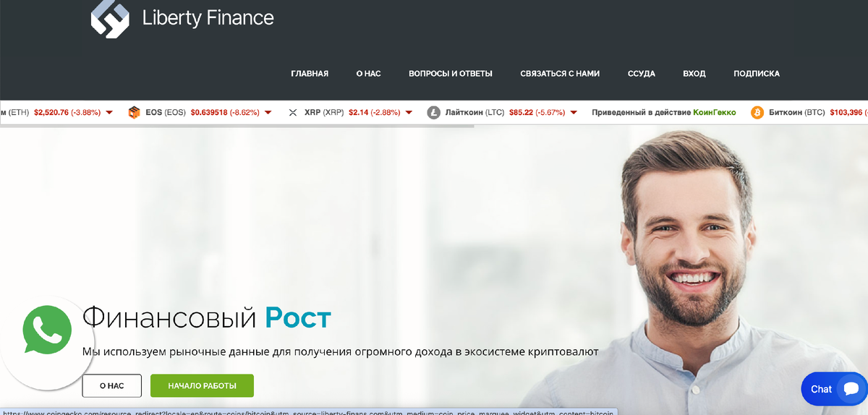Click the Litecoin red down arrow
The height and width of the screenshot is (415, 868).
pos(574,113)
